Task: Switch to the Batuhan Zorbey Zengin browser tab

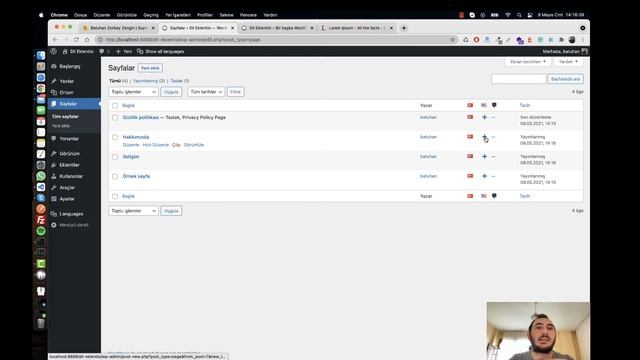Action: [x=118, y=28]
